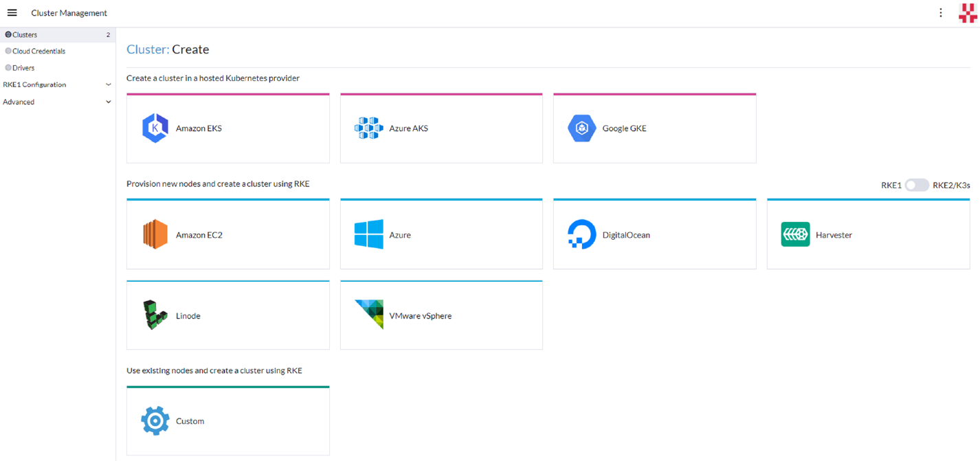Click the Azure Windows logo
The image size is (980, 461).
pyautogui.click(x=368, y=234)
